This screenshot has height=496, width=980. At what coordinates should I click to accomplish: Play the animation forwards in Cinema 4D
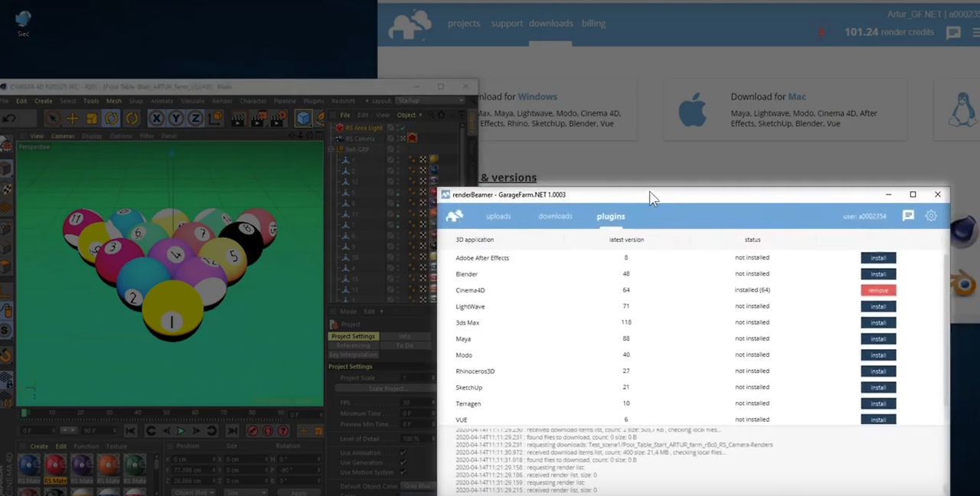[x=181, y=431]
